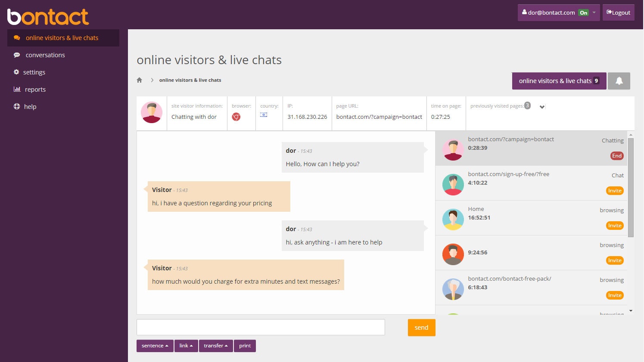Click the Chrome browser icon
This screenshot has height=362, width=644.
pos(236,117)
